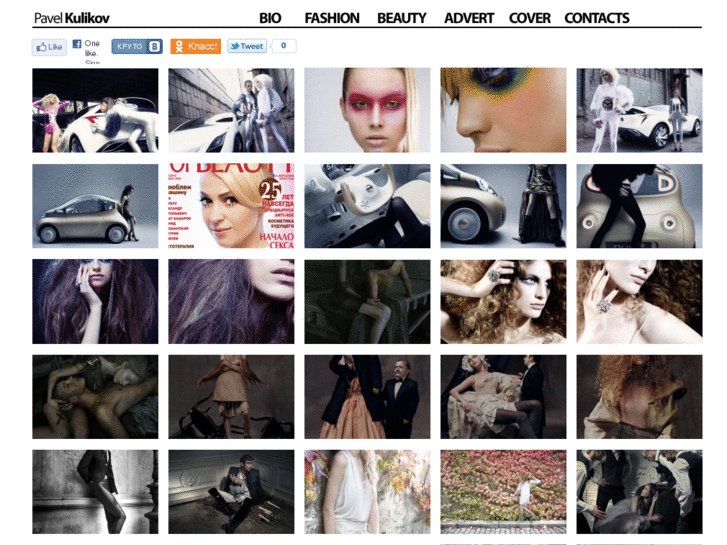Open thumbnail of man sitting on floor
Image resolution: width=727 pixels, height=545 pixels.
tap(231, 492)
